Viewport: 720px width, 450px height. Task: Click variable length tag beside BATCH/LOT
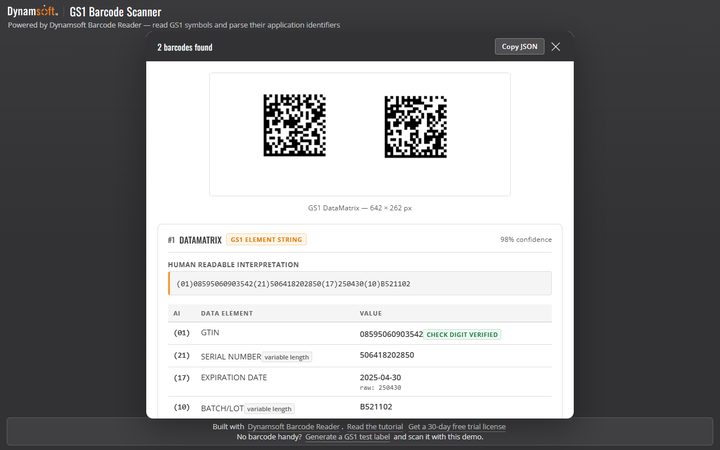[x=269, y=409]
